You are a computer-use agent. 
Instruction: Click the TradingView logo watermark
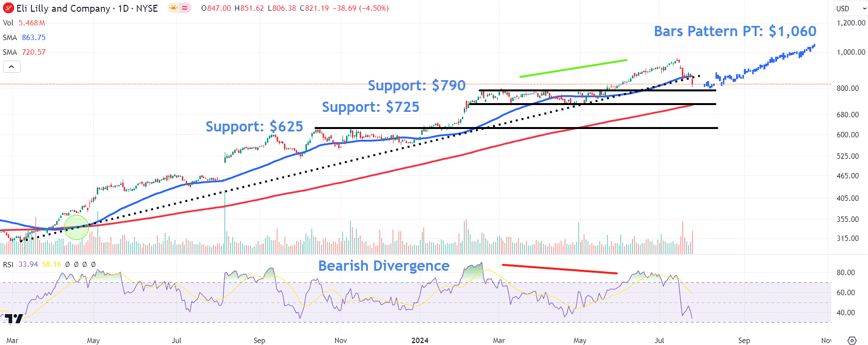14,319
